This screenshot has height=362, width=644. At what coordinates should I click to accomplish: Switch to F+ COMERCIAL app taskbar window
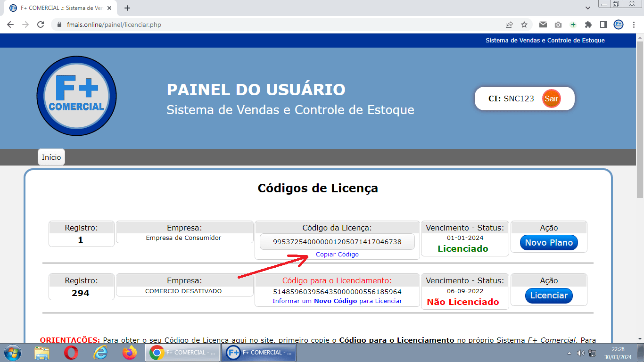(x=259, y=353)
